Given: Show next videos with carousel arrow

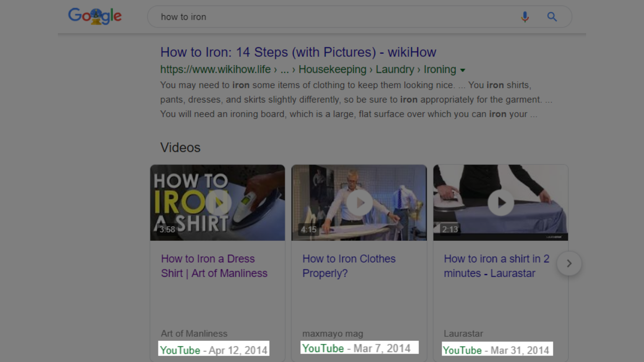Looking at the screenshot, I should tap(569, 263).
